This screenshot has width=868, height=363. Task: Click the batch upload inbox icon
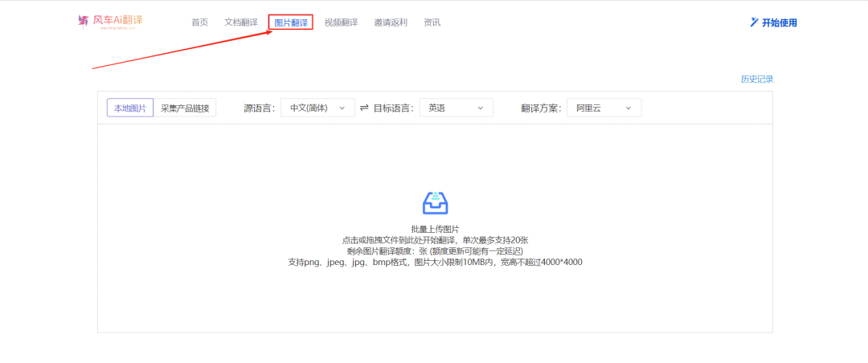(x=435, y=203)
